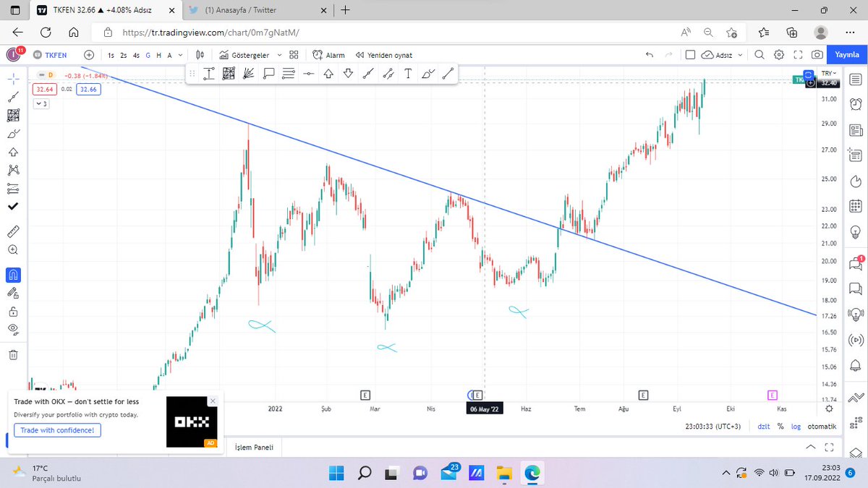
Task: Toggle magnet mode on the left toolbar
Action: pyautogui.click(x=13, y=275)
